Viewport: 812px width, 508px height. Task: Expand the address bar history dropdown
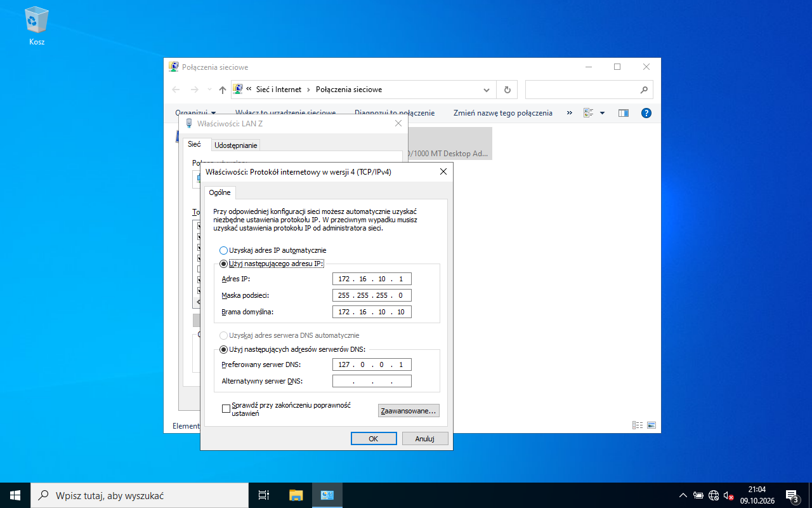(x=487, y=90)
